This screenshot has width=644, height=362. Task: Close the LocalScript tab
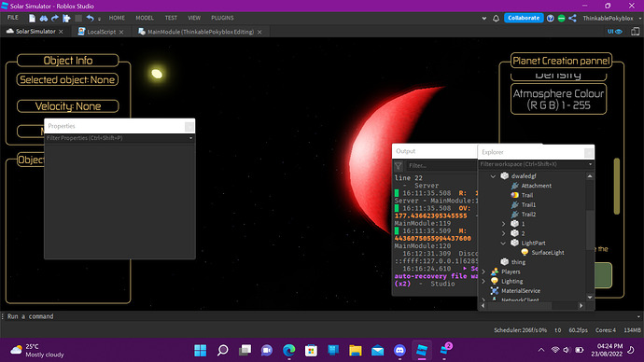(x=121, y=32)
